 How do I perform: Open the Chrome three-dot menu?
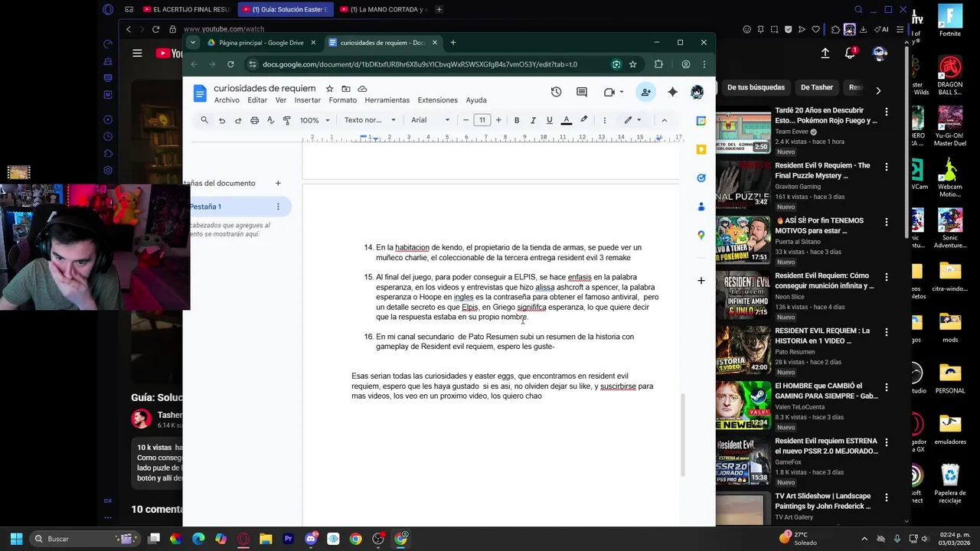(704, 64)
